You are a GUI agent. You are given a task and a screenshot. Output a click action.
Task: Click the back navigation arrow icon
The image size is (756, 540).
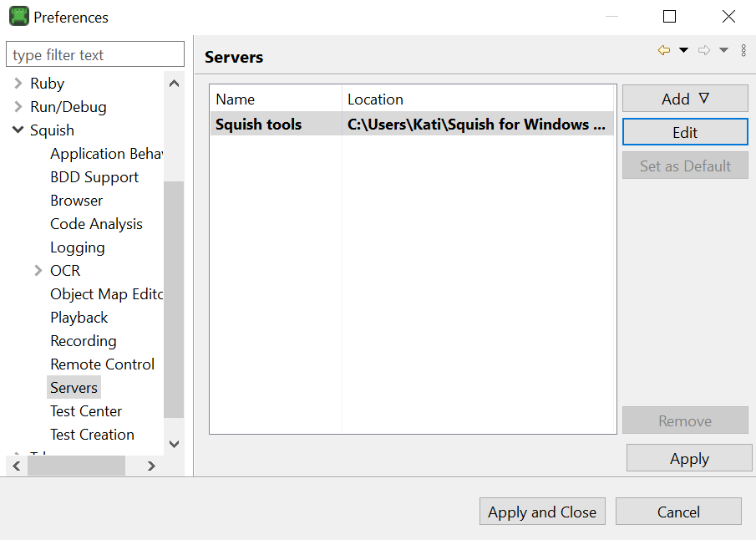click(x=663, y=50)
